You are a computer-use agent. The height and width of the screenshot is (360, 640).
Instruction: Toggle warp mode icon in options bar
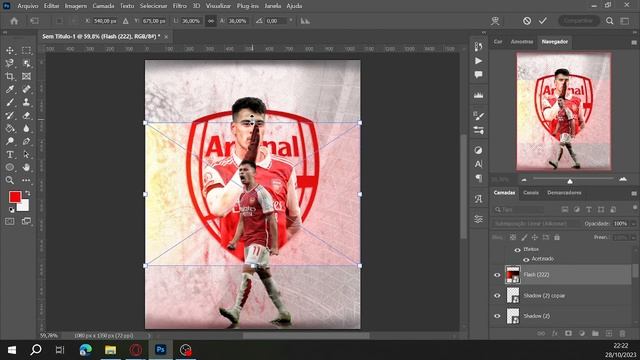click(x=495, y=21)
